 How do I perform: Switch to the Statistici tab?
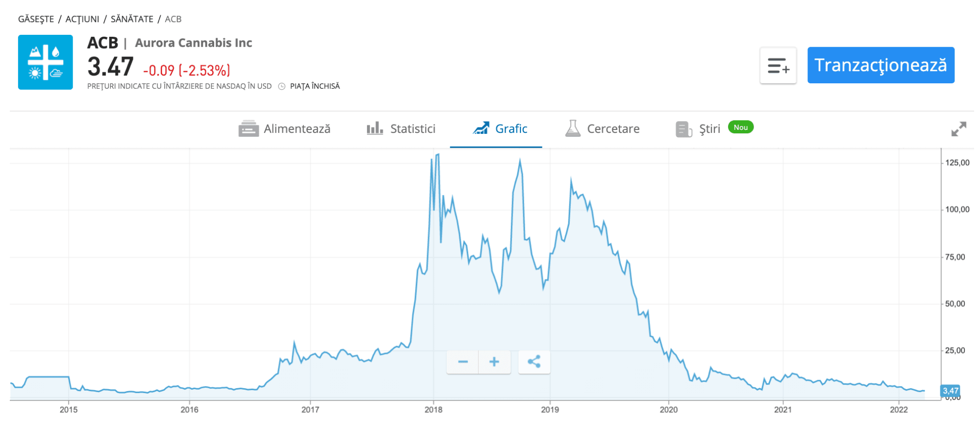click(x=401, y=129)
